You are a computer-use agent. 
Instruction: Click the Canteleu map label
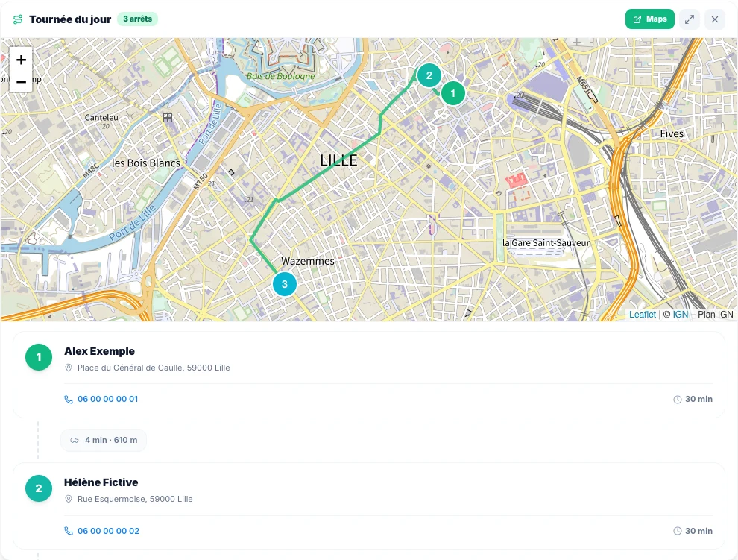coord(101,117)
